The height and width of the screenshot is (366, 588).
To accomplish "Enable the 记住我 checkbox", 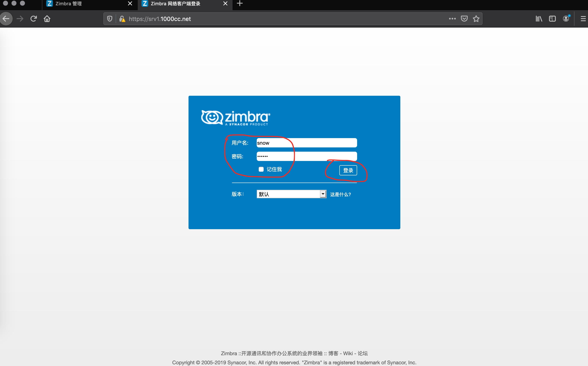I will point(261,169).
